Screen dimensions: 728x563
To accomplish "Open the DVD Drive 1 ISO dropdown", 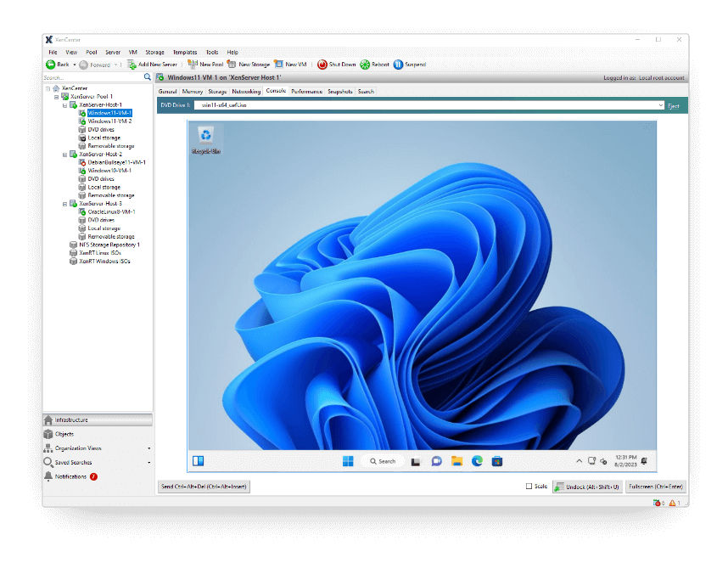I will [x=660, y=105].
